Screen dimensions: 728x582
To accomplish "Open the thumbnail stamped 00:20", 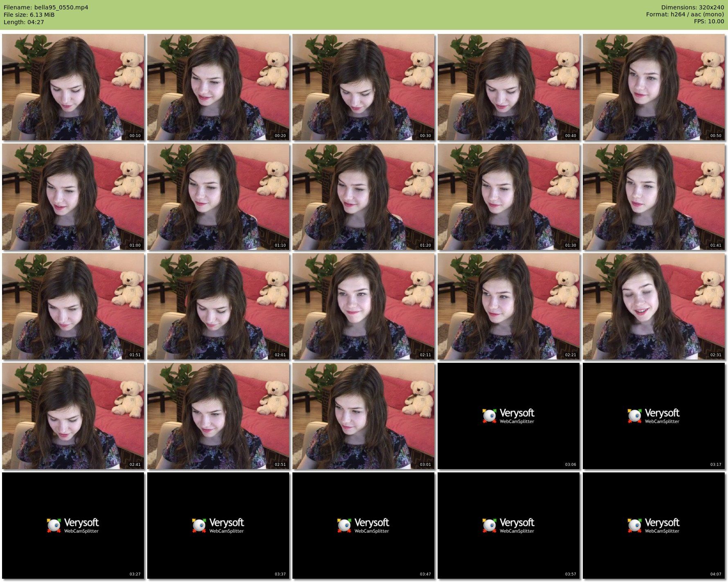I will [218, 87].
